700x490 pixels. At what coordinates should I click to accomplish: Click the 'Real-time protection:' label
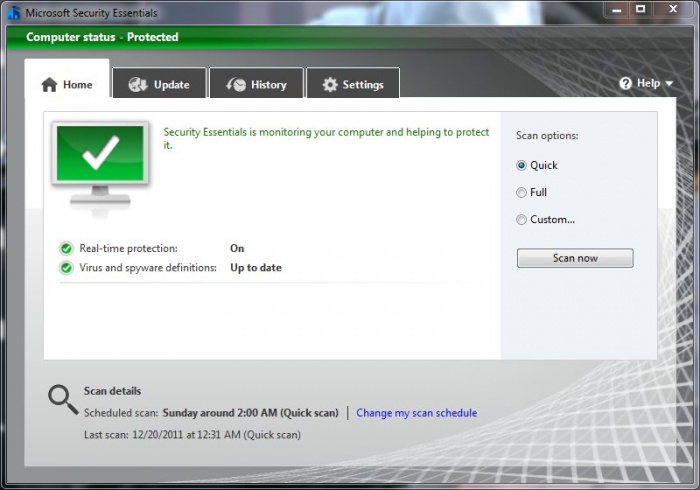click(128, 248)
